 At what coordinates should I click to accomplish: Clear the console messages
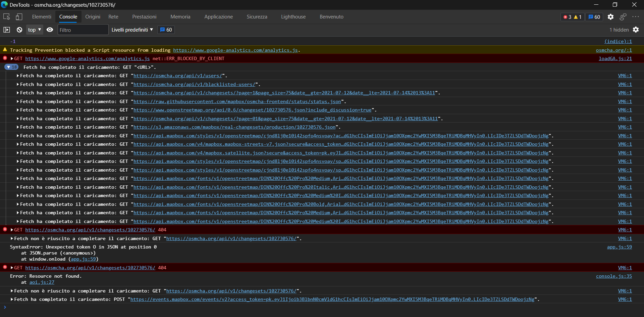click(19, 30)
